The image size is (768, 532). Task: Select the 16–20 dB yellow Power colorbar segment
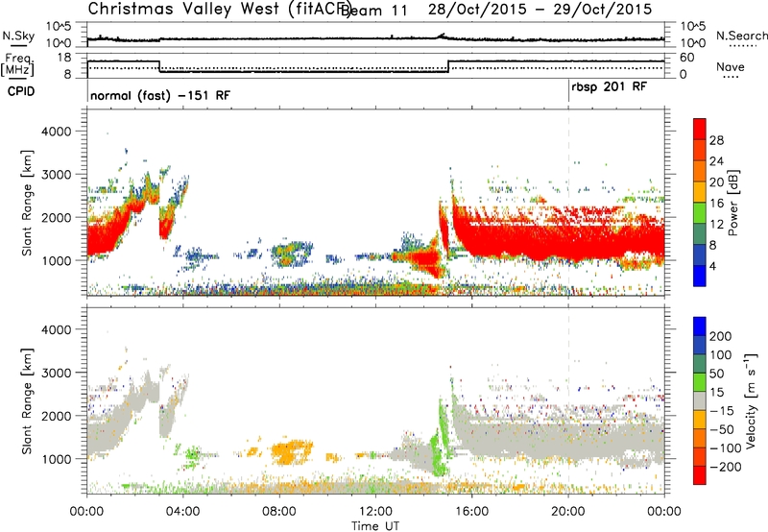700,192
